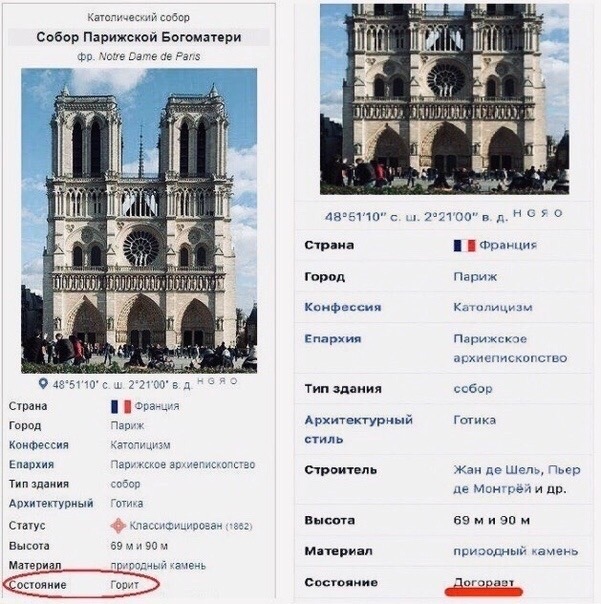Click the French flag icon in right panel
Viewport: 601px width, 604px height.
tap(464, 245)
